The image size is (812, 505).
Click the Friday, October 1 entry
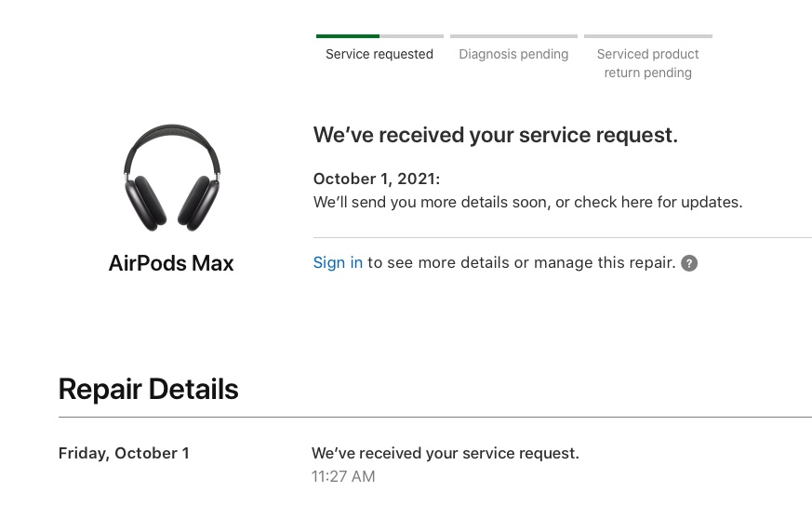(124, 453)
